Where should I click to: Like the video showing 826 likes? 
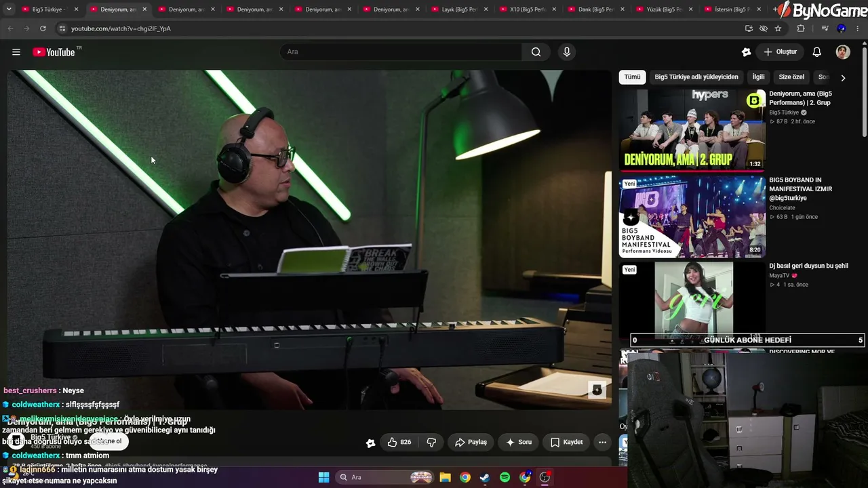(399, 442)
